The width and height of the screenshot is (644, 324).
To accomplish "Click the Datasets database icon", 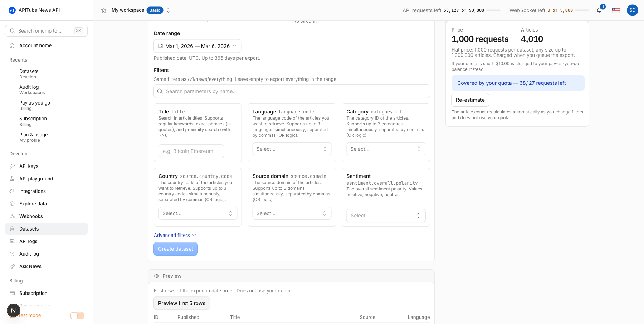I will 12,229.
